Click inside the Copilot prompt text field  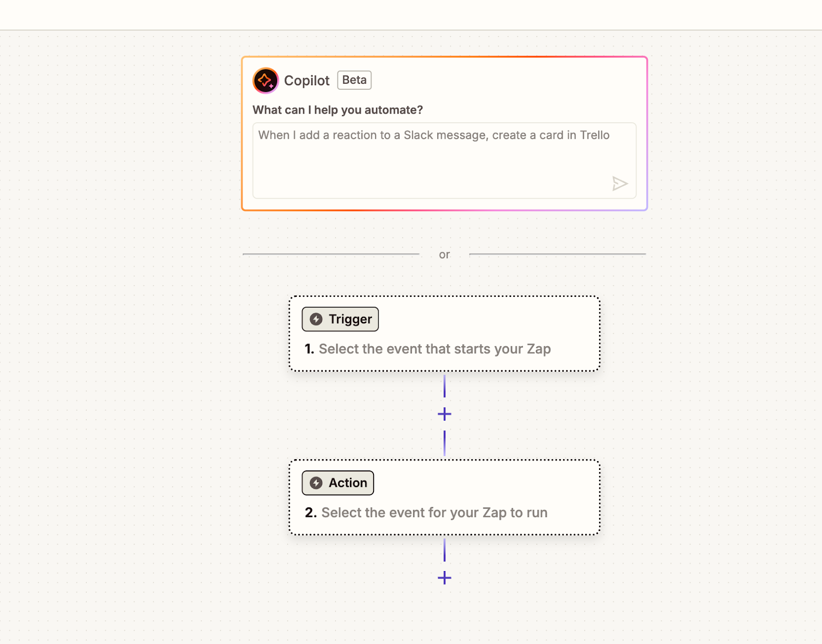[444, 160]
